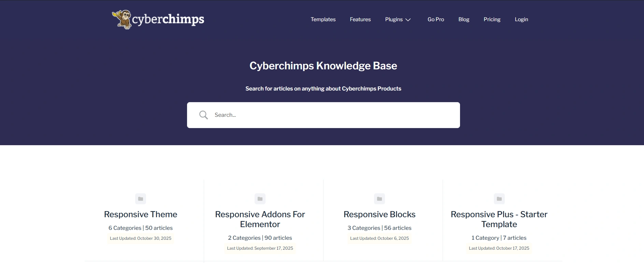Open the Blog menu item
Screen dimensions: 644x263
[x=464, y=19]
